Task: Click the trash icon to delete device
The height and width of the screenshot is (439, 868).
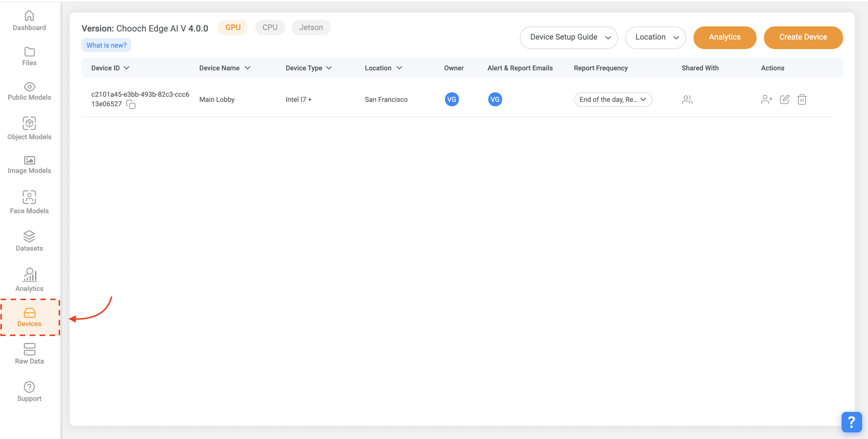Action: (802, 100)
